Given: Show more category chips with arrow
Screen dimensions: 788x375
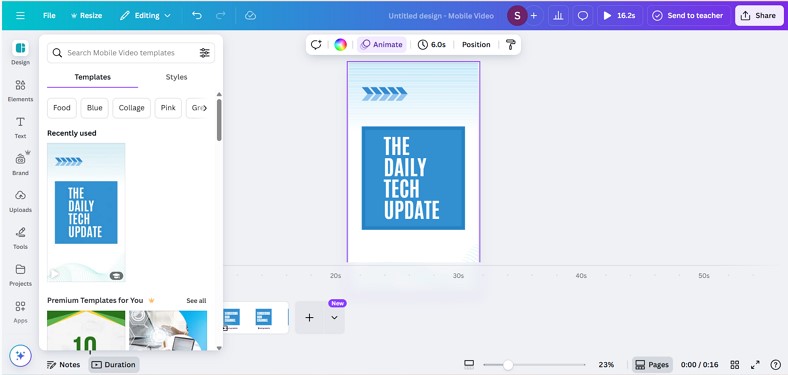Looking at the screenshot, I should click(x=205, y=108).
